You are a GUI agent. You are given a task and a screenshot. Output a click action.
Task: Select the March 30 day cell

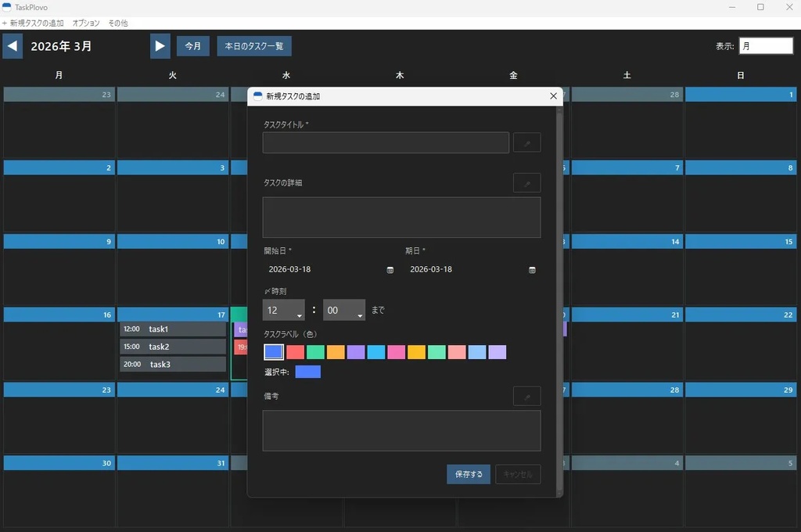coord(59,491)
